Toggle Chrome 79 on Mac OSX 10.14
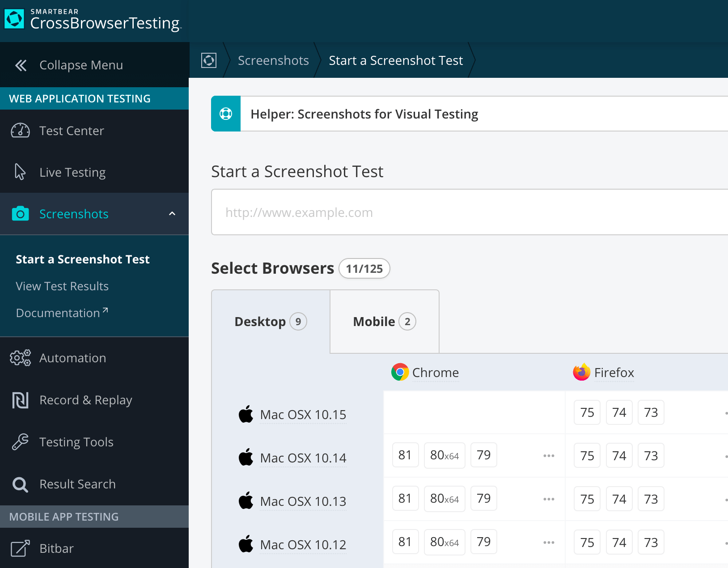The width and height of the screenshot is (728, 568). [484, 455]
